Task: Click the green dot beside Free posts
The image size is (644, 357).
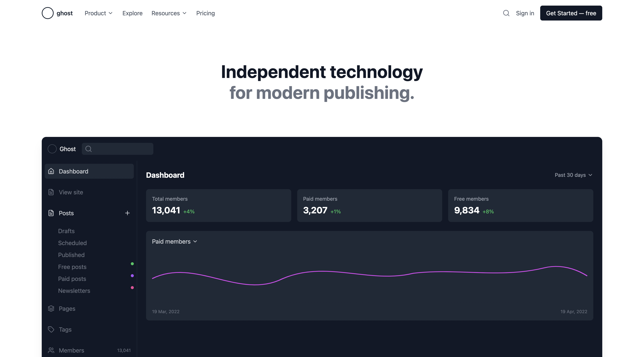Action: click(132, 264)
